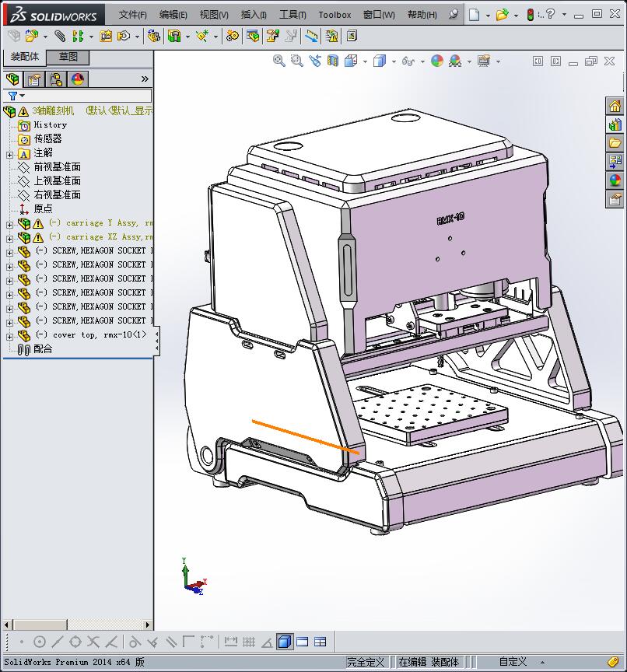This screenshot has height=672, width=627.
Task: Open the 窗口(W) menu
Action: (379, 15)
